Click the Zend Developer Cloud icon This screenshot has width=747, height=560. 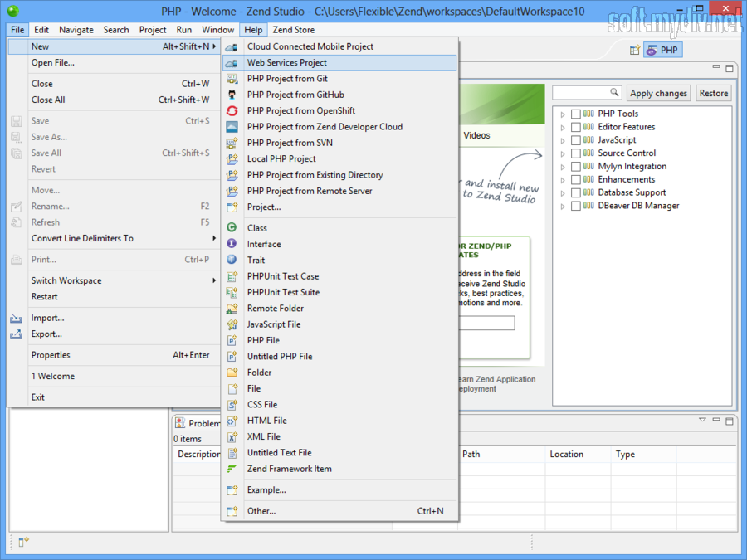coord(232,127)
